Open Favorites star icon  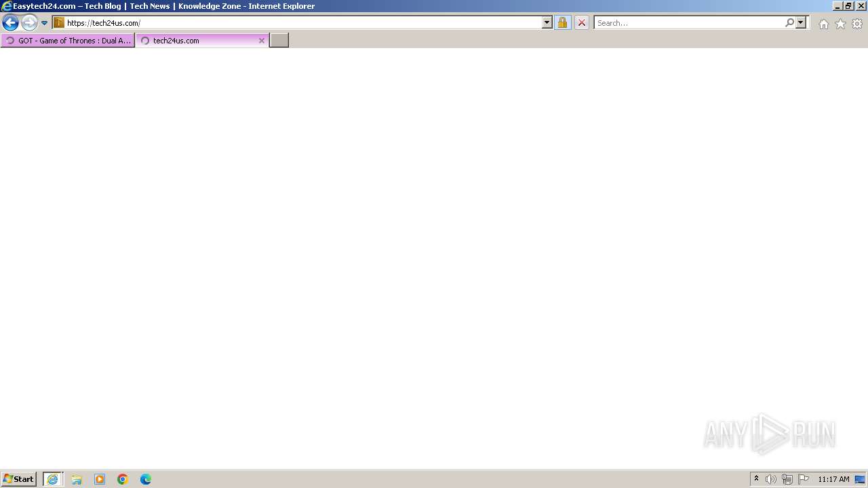click(x=840, y=24)
